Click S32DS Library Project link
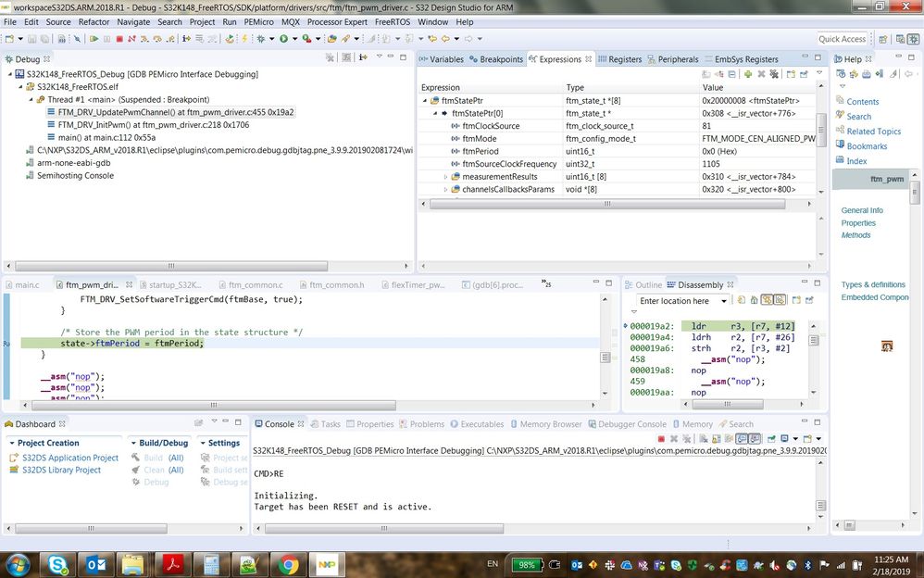Viewport: 924px width, 578px height. tap(61, 470)
